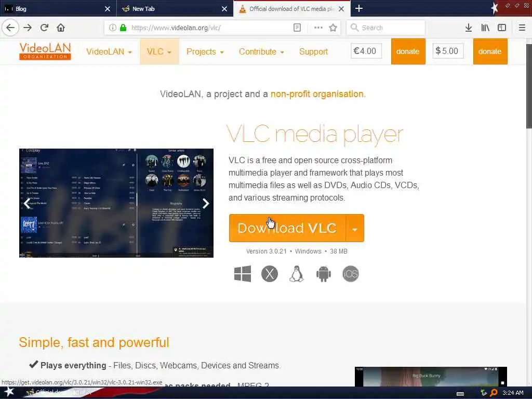Click the 'VLC media player' title
This screenshot has width=532, height=399.
click(x=315, y=135)
